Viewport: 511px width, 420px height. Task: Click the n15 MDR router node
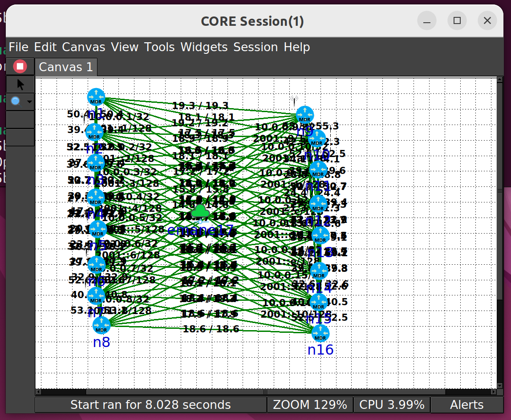coord(319,301)
